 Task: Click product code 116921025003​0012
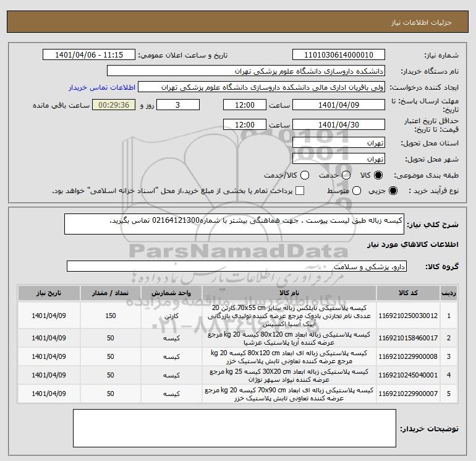(408, 316)
